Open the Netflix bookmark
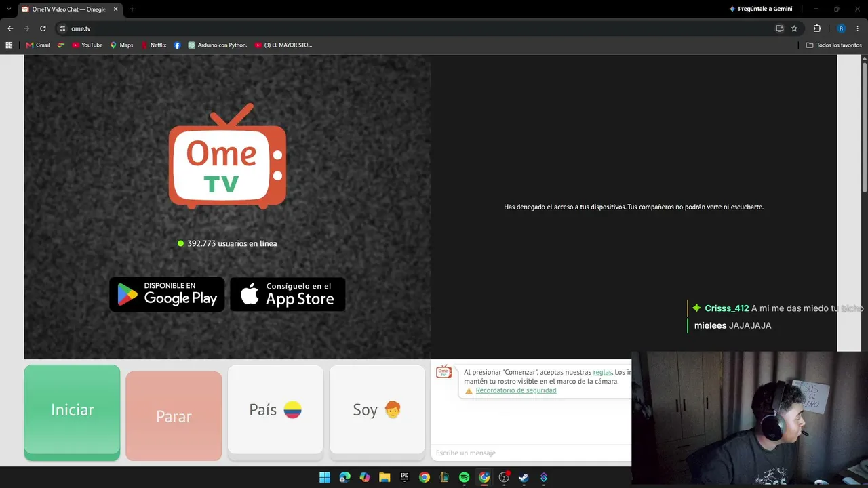The image size is (868, 488). (153, 45)
